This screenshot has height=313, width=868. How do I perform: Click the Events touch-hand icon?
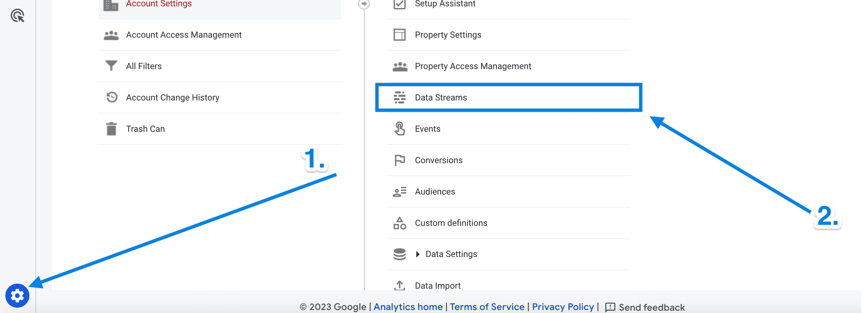point(400,129)
